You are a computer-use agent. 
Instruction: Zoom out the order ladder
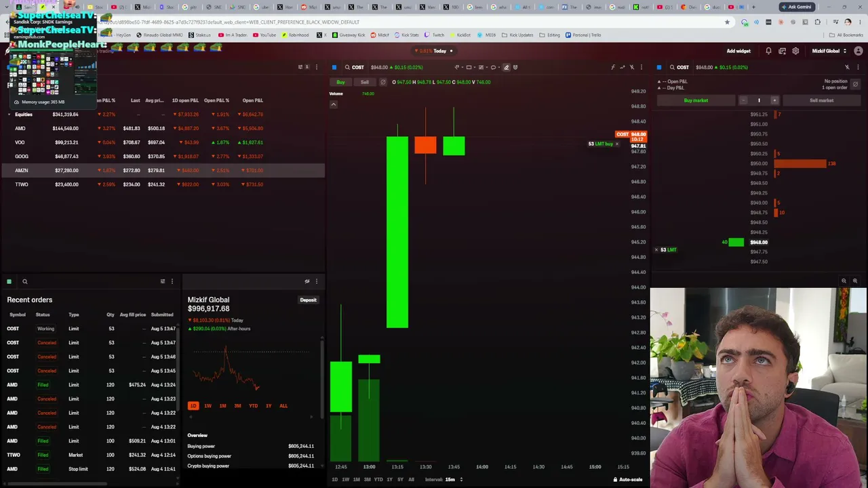844,281
